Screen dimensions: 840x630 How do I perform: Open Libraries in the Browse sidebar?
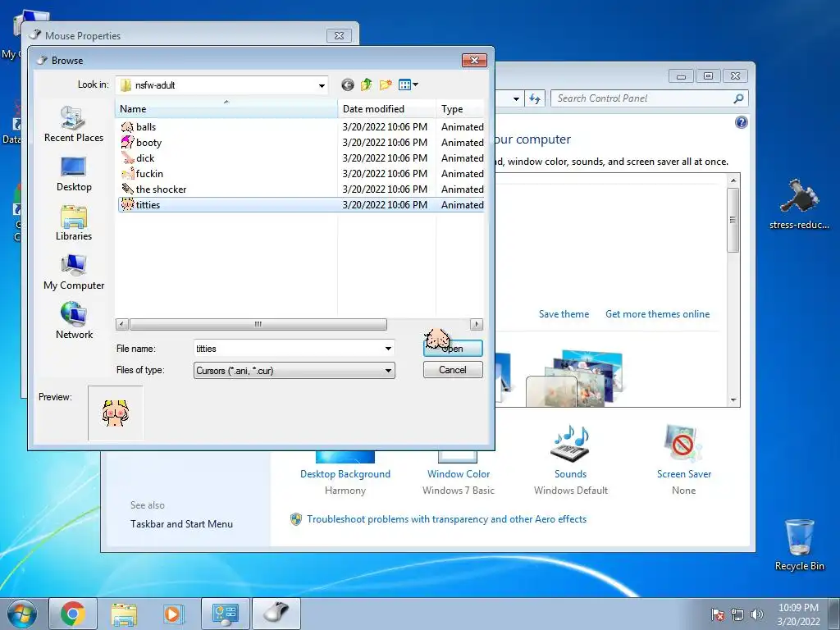click(74, 223)
